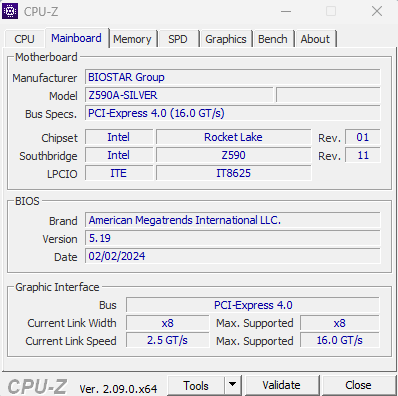398x396 pixels.
Task: Click the Current Link Speed label
Action: click(71, 341)
